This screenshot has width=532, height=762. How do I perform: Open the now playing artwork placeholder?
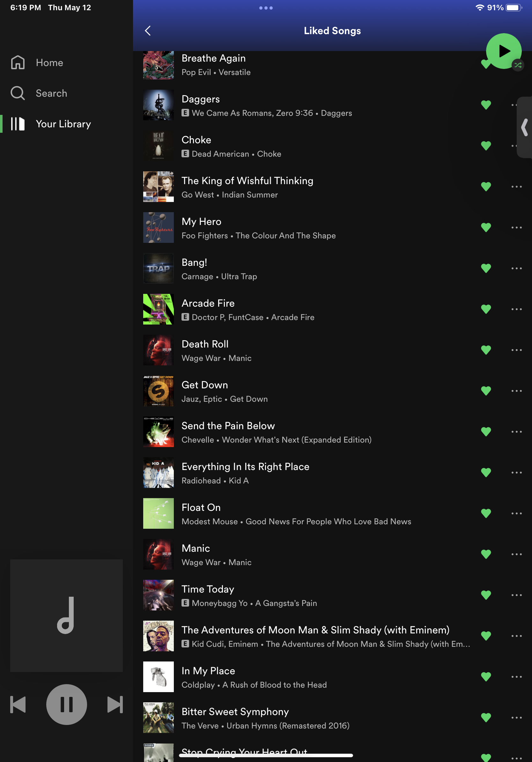[x=66, y=616]
